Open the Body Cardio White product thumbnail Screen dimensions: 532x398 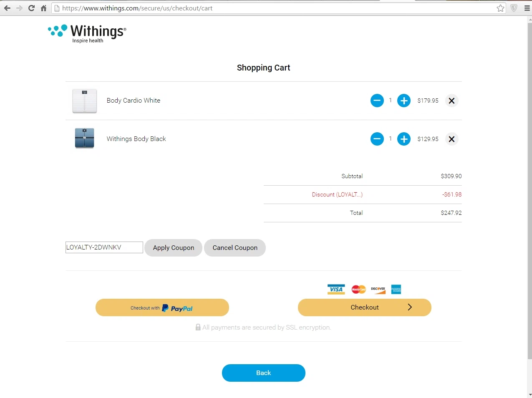(x=85, y=101)
